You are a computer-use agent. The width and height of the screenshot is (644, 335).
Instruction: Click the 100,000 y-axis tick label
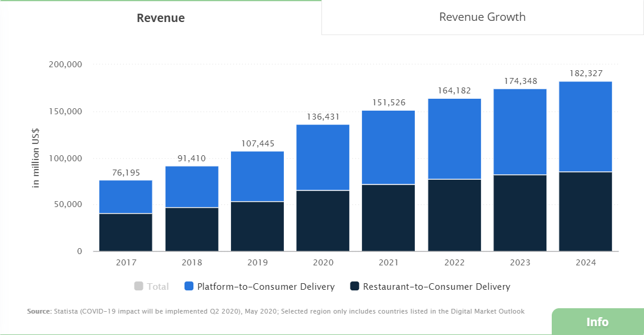click(65, 158)
